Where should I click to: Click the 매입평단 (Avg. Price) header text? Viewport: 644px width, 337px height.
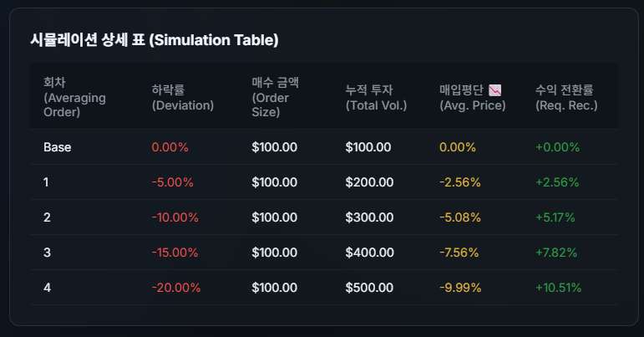472,97
